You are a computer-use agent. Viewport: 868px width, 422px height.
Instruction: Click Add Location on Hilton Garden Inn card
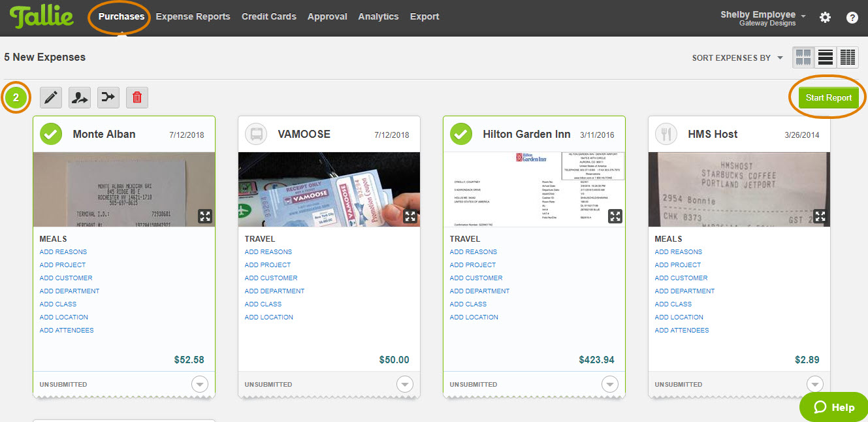(x=474, y=317)
